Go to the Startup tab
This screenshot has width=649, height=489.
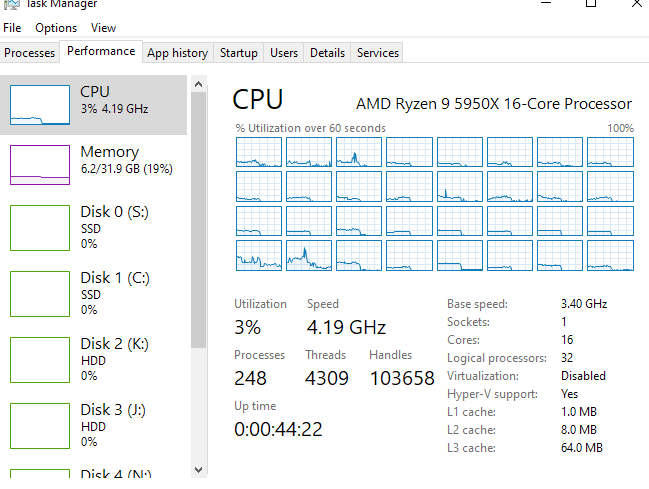[x=239, y=53]
